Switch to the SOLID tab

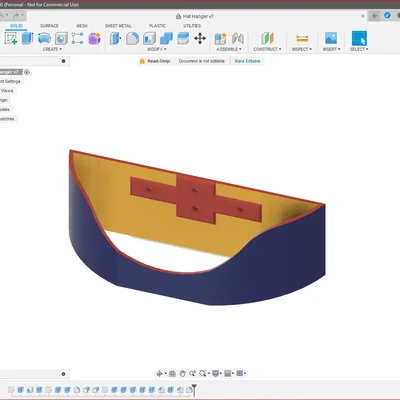[16, 26]
